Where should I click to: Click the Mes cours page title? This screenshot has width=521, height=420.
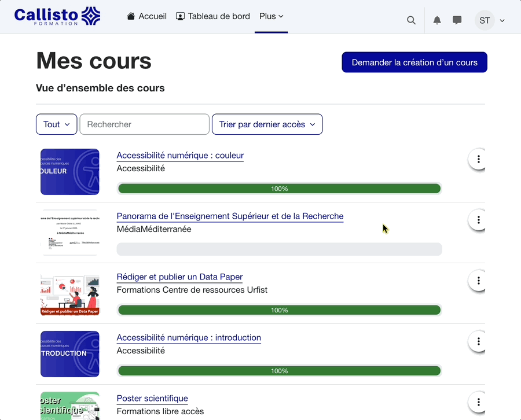tap(94, 61)
